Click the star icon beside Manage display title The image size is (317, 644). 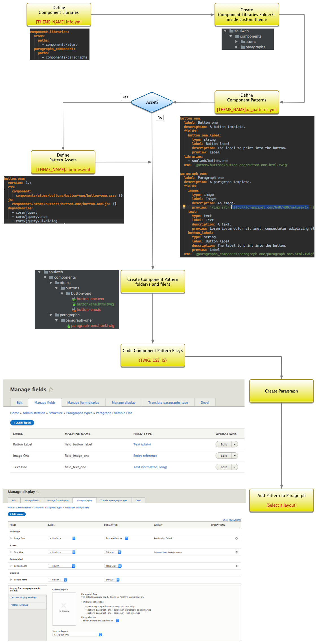point(38,492)
